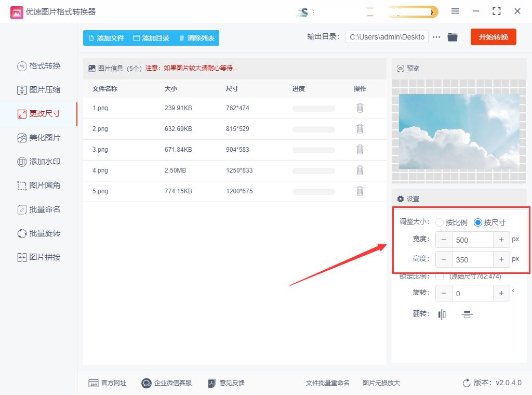Click the 批量命名 batch rename tool
This screenshot has height=395, width=532.
[39, 209]
